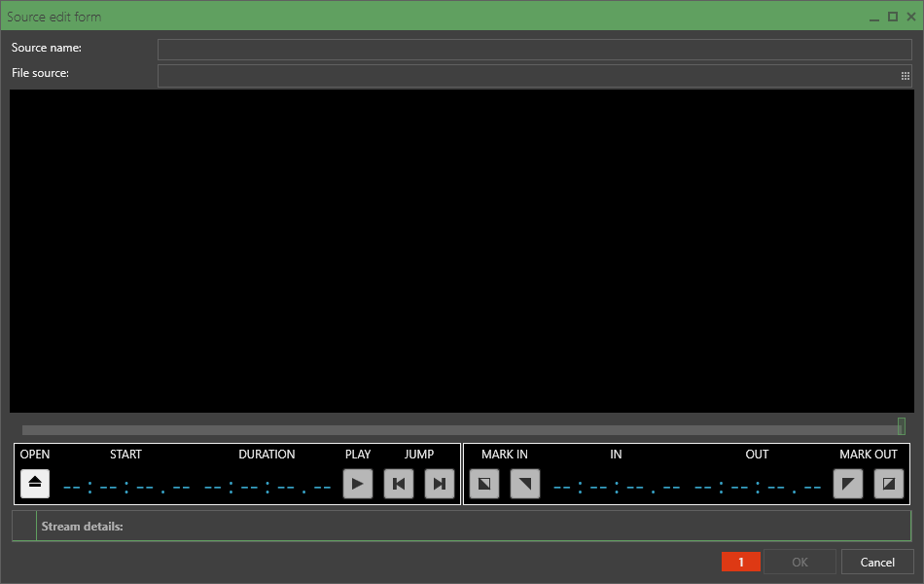The height and width of the screenshot is (584, 924).
Task: Click the first MARK OUT triangle icon
Action: tap(848, 484)
